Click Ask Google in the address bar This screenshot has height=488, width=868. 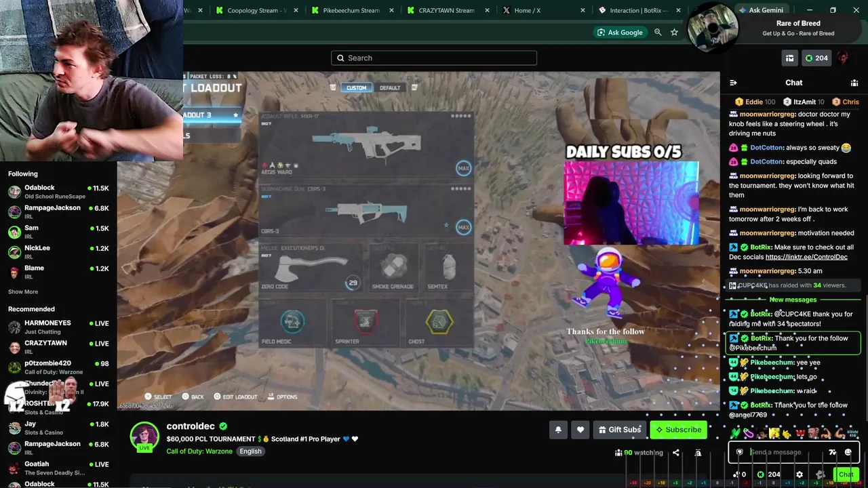[619, 32]
